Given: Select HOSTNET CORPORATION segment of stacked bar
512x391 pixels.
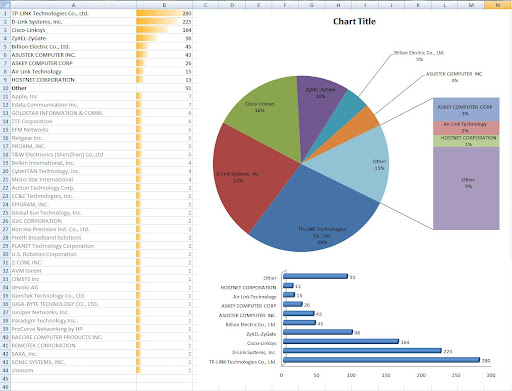Looking at the screenshot, I should [466, 141].
